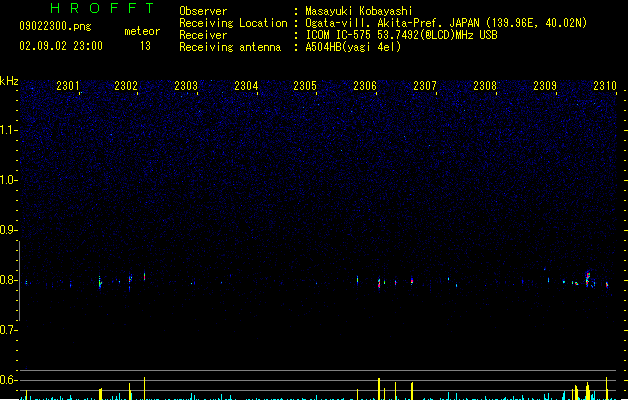Select the 2307 time marker
Viewport: 629px width, 400px height.
coord(425,86)
